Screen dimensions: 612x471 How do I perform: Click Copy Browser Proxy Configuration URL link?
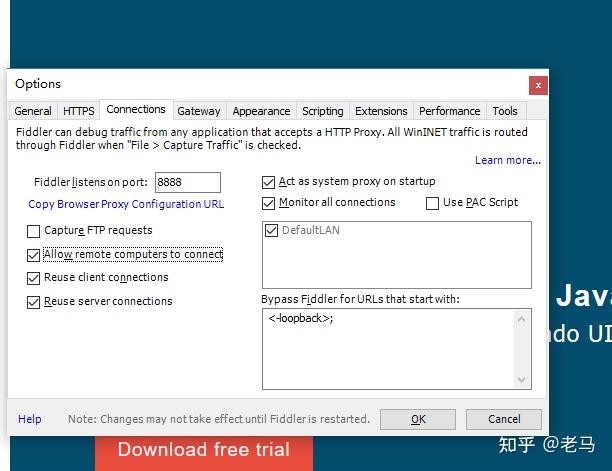tap(126, 204)
